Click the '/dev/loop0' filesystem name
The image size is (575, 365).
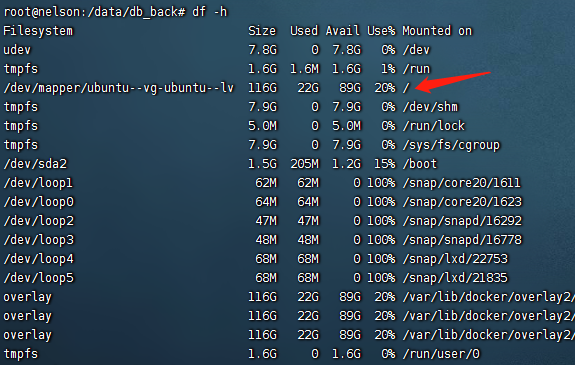(39, 202)
